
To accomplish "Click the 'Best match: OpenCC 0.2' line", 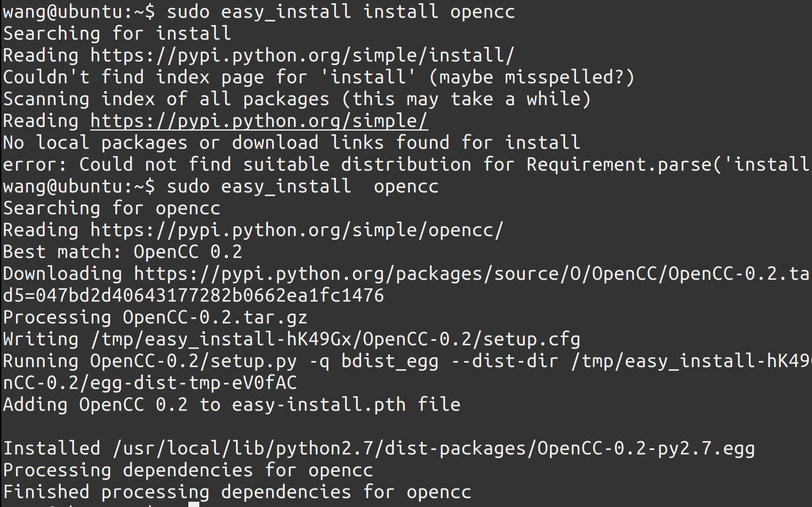I will coord(122,252).
